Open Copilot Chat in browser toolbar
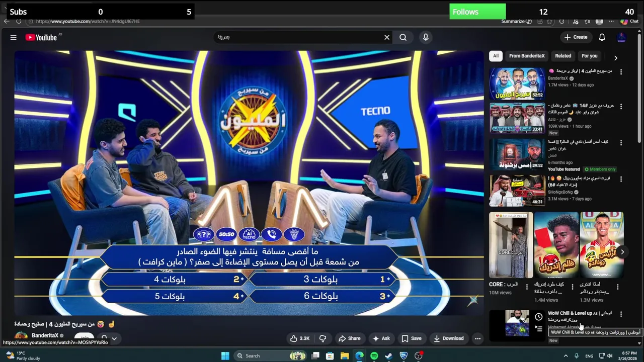Viewport: 644px width, 362px height. (x=629, y=21)
